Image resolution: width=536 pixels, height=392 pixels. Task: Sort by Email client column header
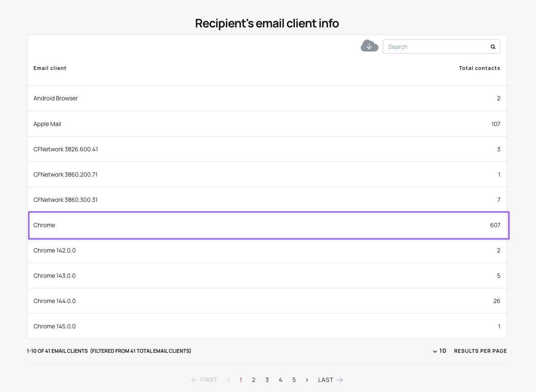50,68
